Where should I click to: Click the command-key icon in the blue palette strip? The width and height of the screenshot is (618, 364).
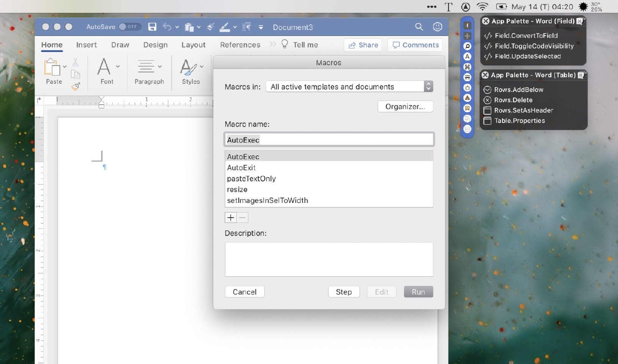467,67
